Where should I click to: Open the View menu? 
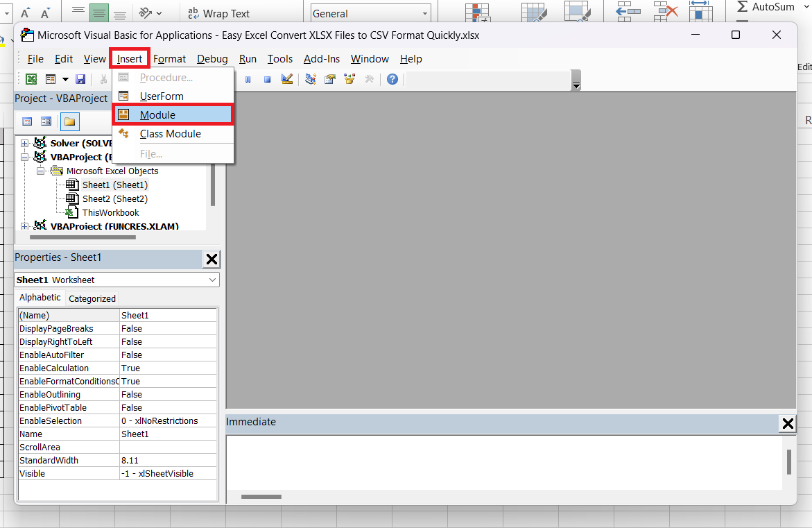point(95,59)
